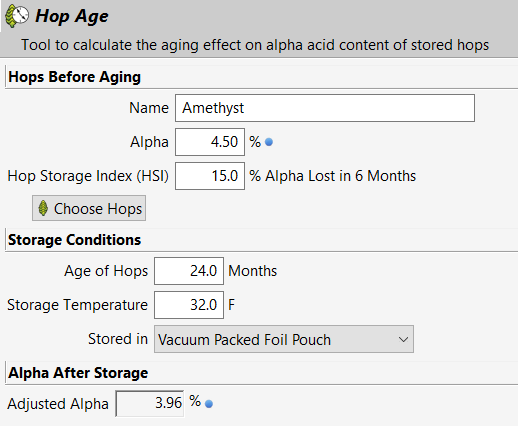Click the Adjusted Alpha 3.96 result box
This screenshot has width=518, height=426.
(150, 403)
